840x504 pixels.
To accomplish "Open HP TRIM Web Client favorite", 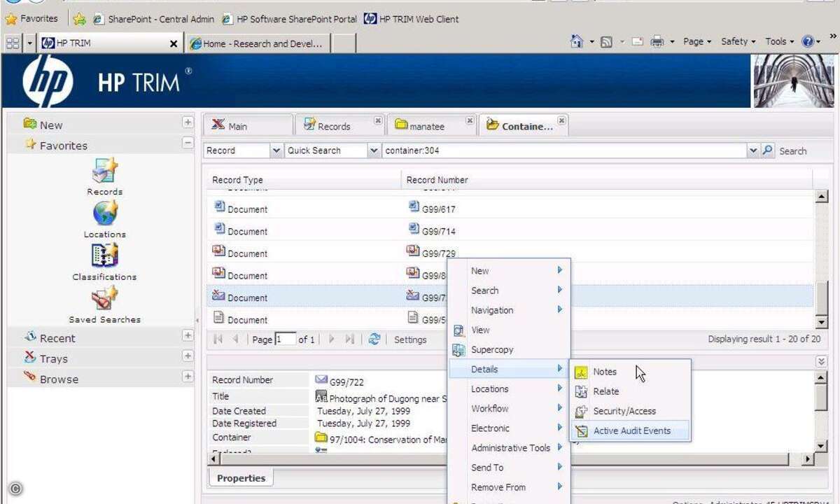I will click(412, 20).
